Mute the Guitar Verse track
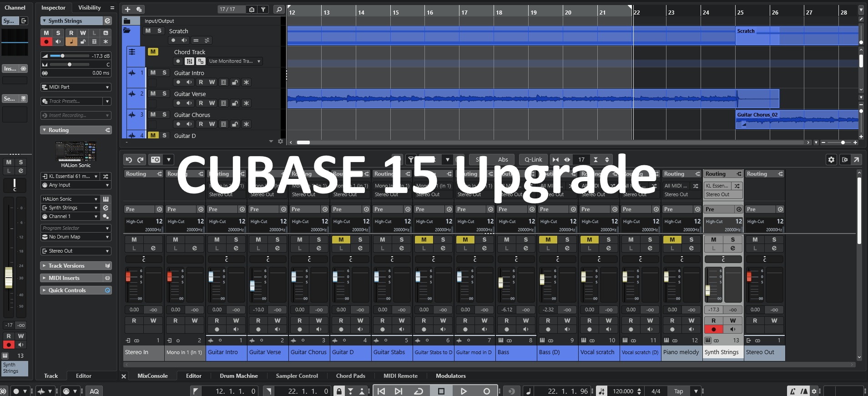The height and width of the screenshot is (396, 868). [x=153, y=94]
